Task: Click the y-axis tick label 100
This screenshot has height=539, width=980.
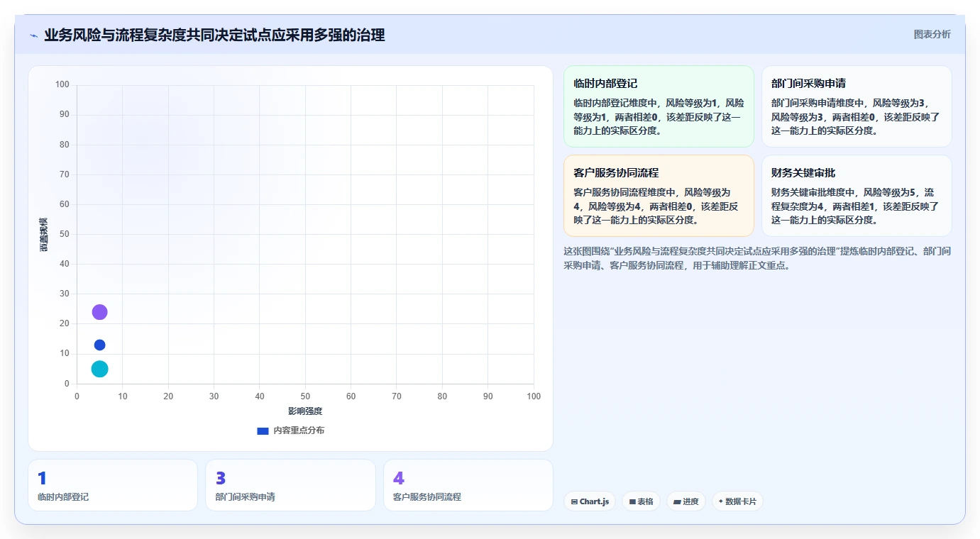Action: coord(62,84)
